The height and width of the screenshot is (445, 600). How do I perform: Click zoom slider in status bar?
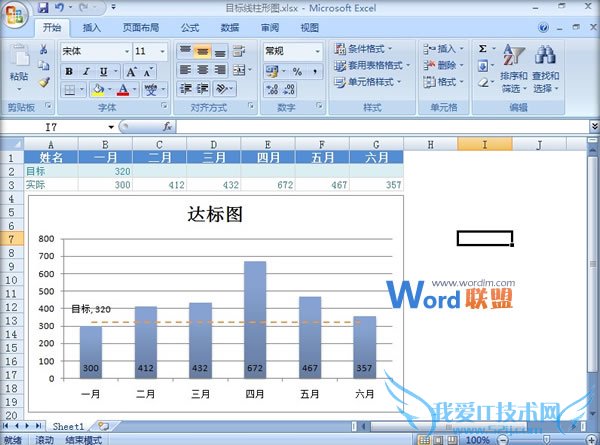tap(547, 440)
